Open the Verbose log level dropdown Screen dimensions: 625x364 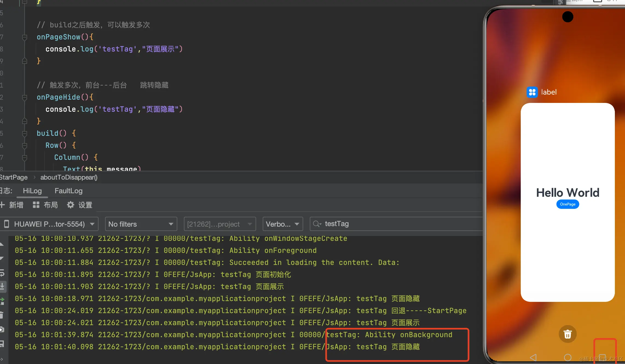[282, 224]
